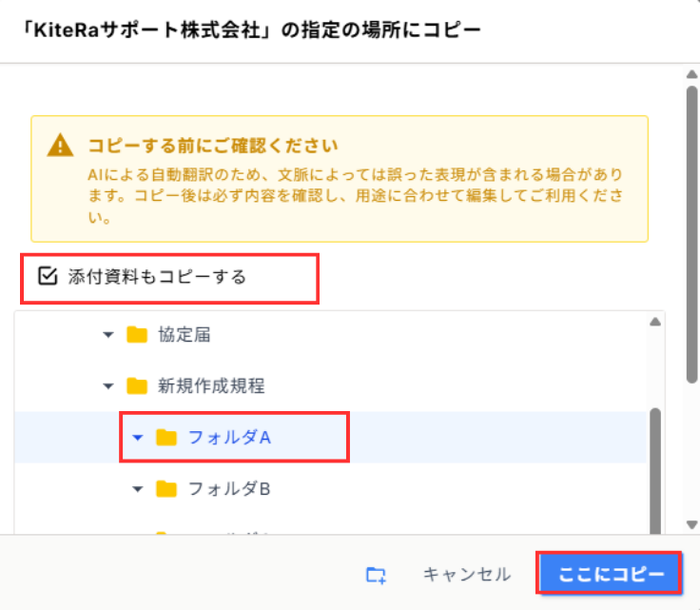Select the フォルダB folder name

coord(230,489)
